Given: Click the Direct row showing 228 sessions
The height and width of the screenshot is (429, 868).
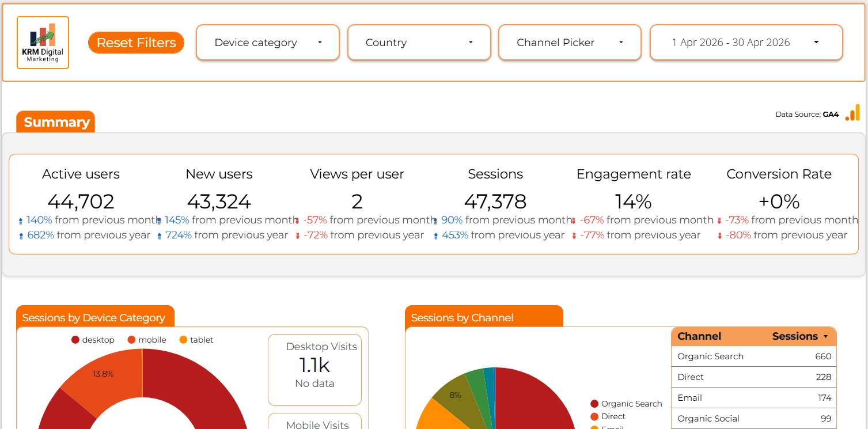Looking at the screenshot, I should (754, 377).
